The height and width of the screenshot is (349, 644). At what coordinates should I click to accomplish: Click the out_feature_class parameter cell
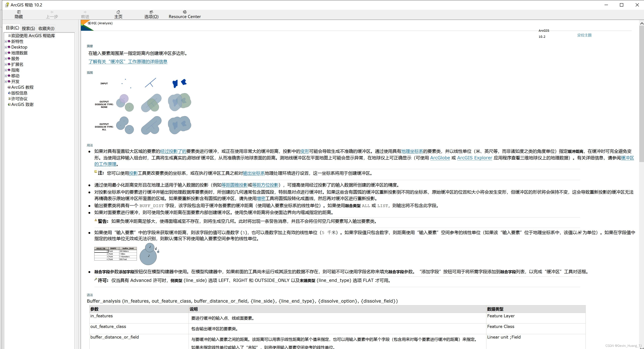tap(139, 329)
